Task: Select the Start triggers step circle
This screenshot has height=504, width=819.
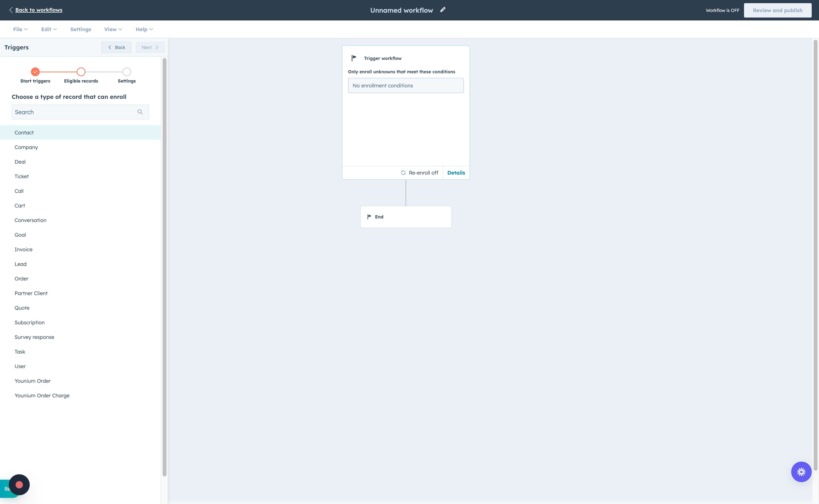Action: coord(35,72)
